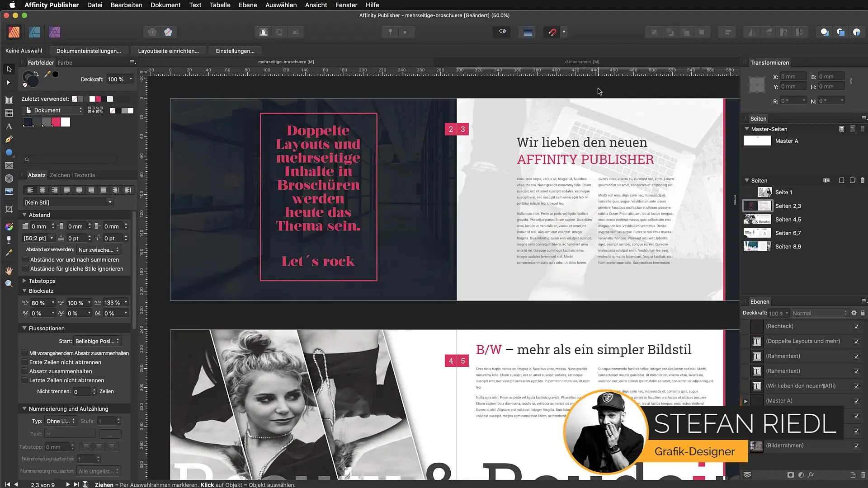Click the preview mode eye icon

tap(502, 32)
